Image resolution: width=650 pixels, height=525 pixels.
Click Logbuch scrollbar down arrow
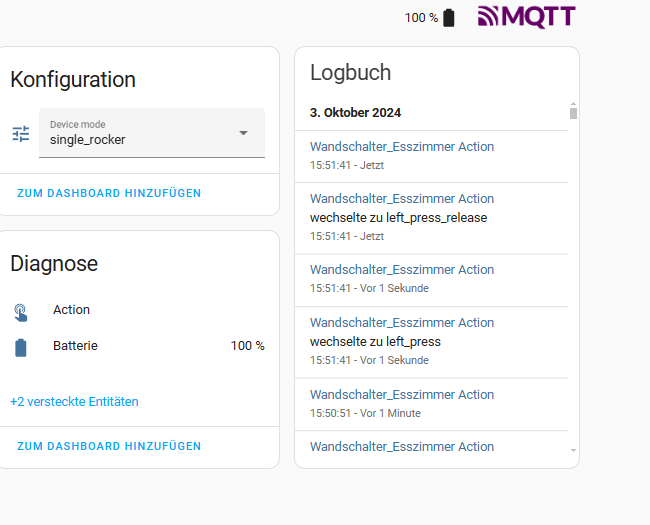point(573,450)
